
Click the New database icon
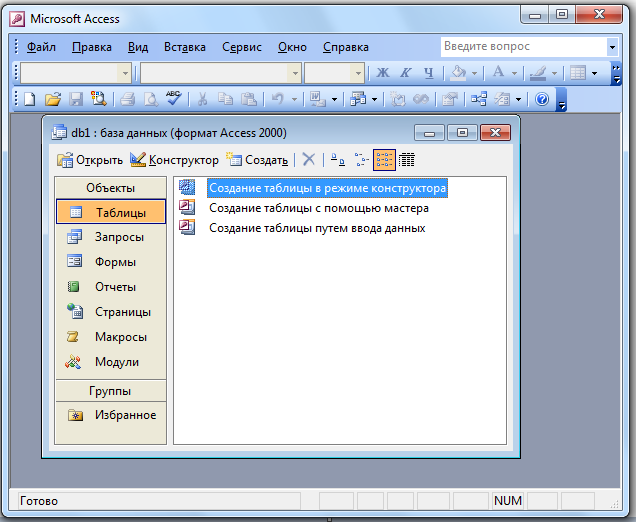(x=30, y=99)
